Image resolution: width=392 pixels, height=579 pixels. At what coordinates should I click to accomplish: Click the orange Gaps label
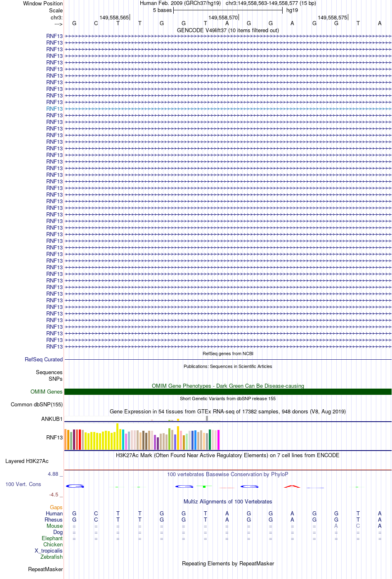56,508
